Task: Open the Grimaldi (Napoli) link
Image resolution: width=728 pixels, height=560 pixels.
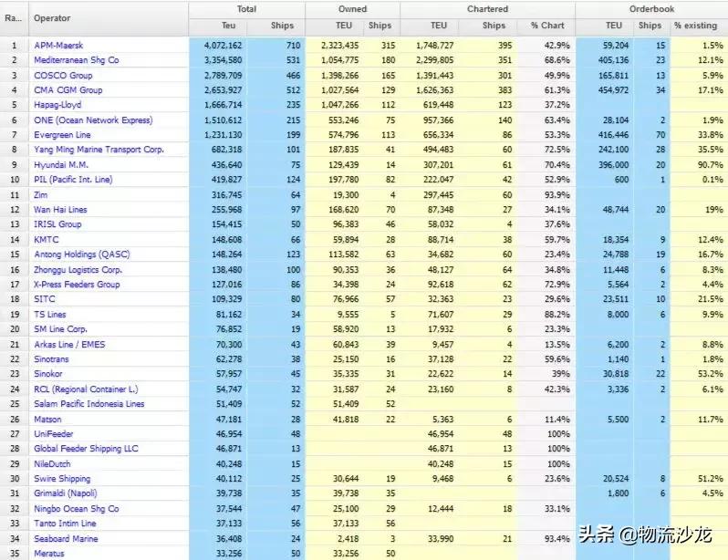Action: point(66,493)
